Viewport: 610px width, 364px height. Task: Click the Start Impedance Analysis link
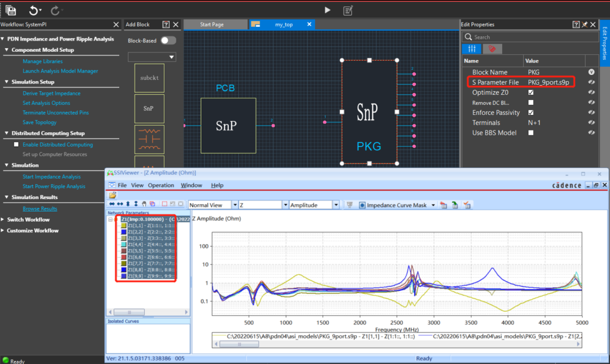click(51, 177)
